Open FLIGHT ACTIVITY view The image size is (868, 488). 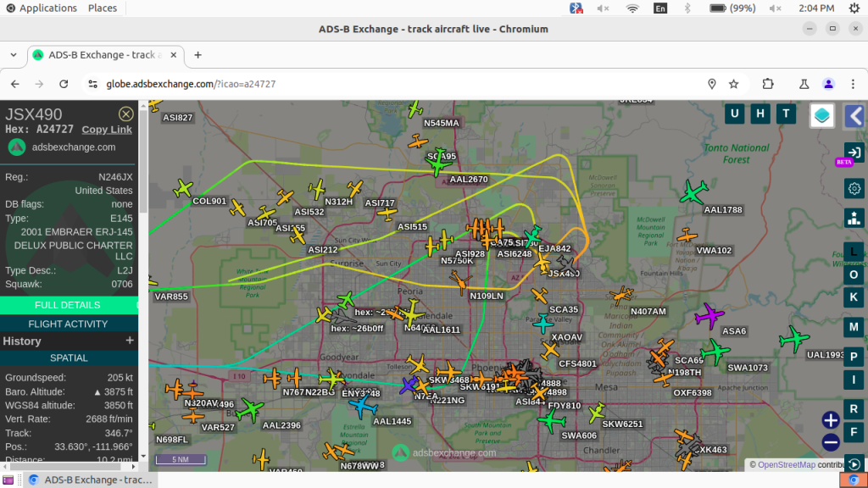pyautogui.click(x=68, y=324)
